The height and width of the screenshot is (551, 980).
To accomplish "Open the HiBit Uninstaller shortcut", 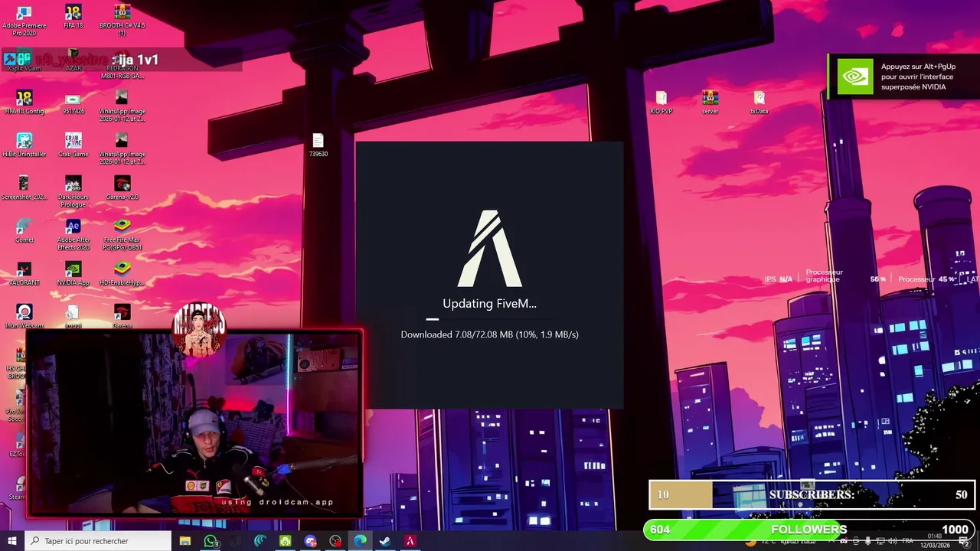I will click(24, 145).
